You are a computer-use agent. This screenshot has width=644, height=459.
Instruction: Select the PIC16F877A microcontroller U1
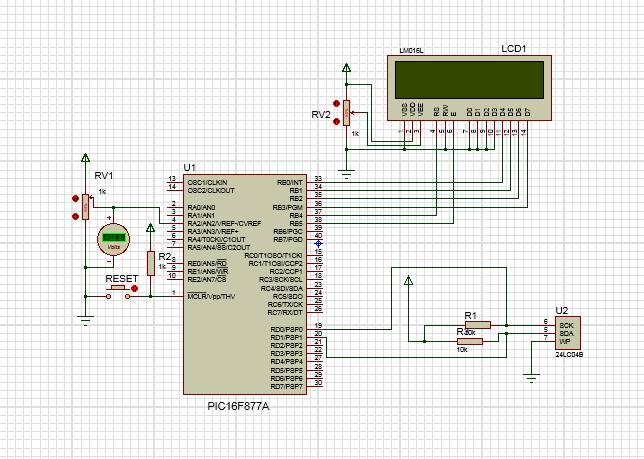click(x=245, y=284)
